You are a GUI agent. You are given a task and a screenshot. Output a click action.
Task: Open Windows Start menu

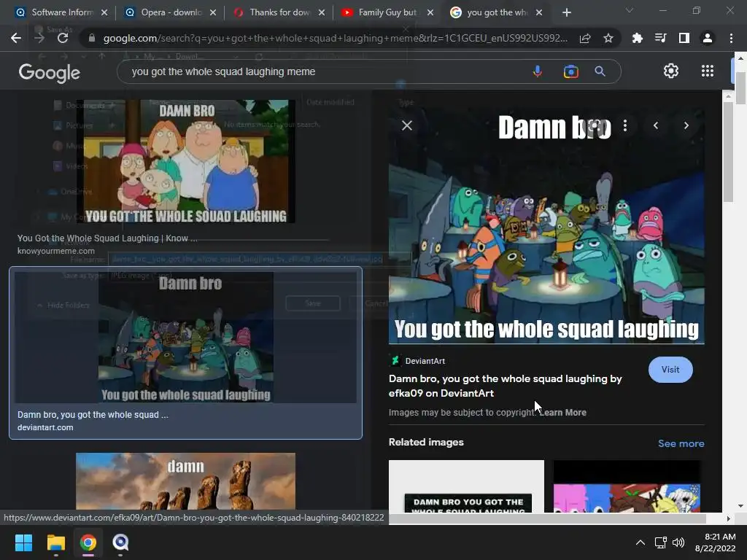pos(23,542)
